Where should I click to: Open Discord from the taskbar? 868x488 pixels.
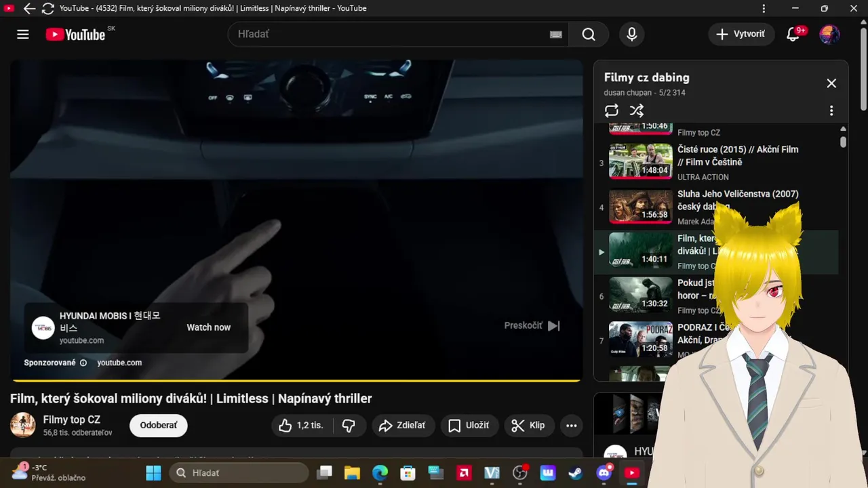click(x=604, y=472)
